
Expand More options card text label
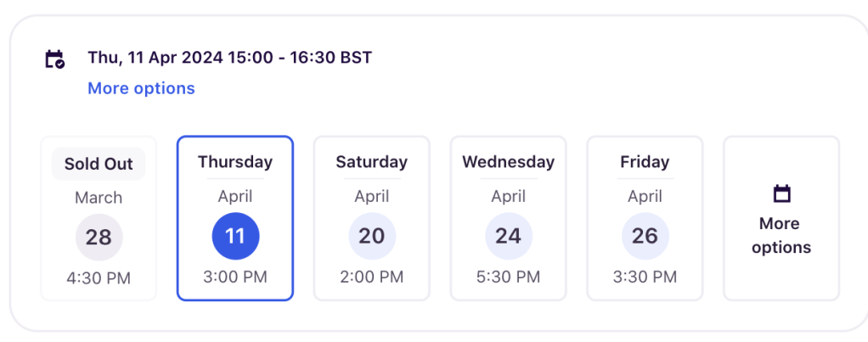781,235
